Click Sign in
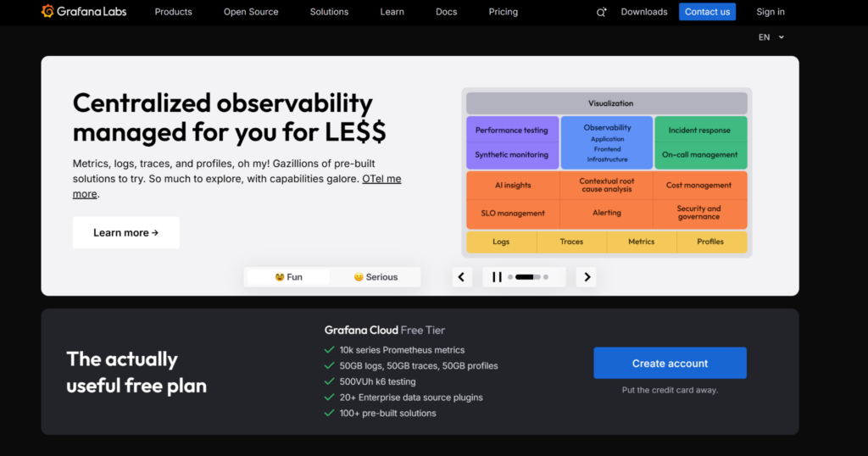Viewport: 868px width, 456px height. pyautogui.click(x=770, y=12)
